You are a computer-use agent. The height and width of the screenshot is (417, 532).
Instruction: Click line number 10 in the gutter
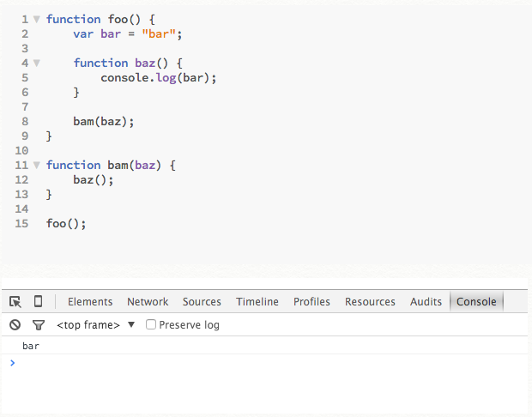click(21, 151)
